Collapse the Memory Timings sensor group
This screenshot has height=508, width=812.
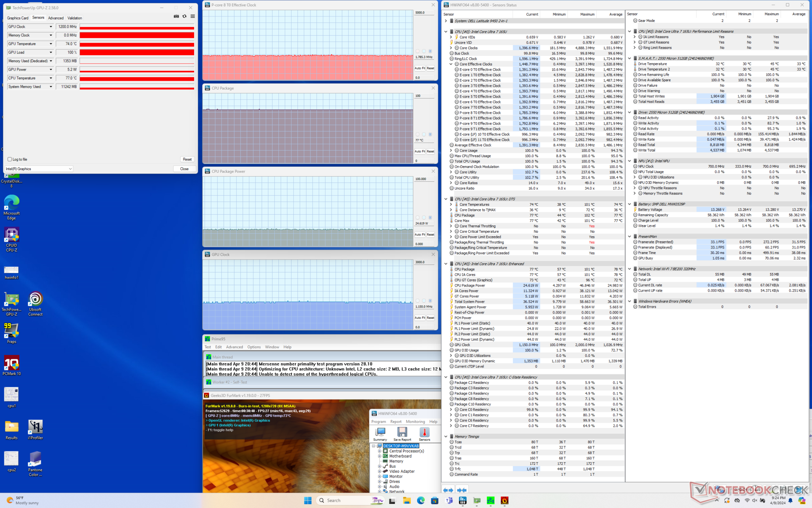pos(446,436)
